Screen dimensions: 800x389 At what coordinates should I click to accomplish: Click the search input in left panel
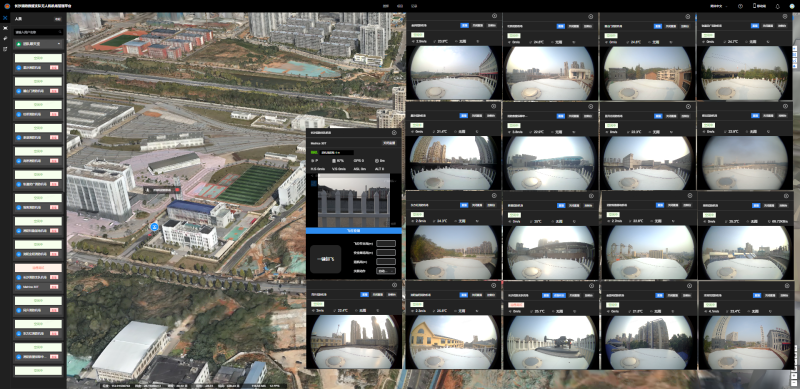38,32
